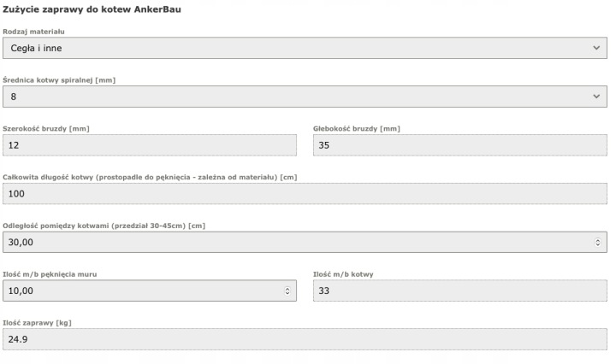
Task: Click the 'Szerokość bruzdy [mm]' label
Action: [x=46, y=129]
